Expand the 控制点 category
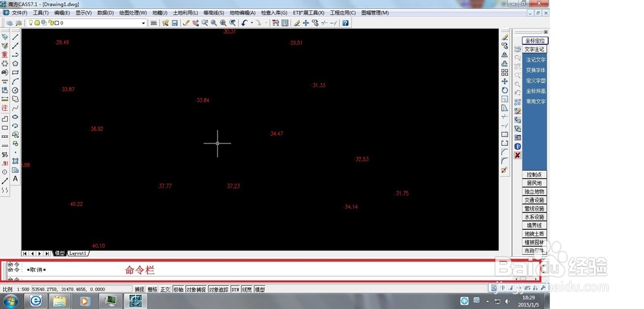 pos(535,174)
